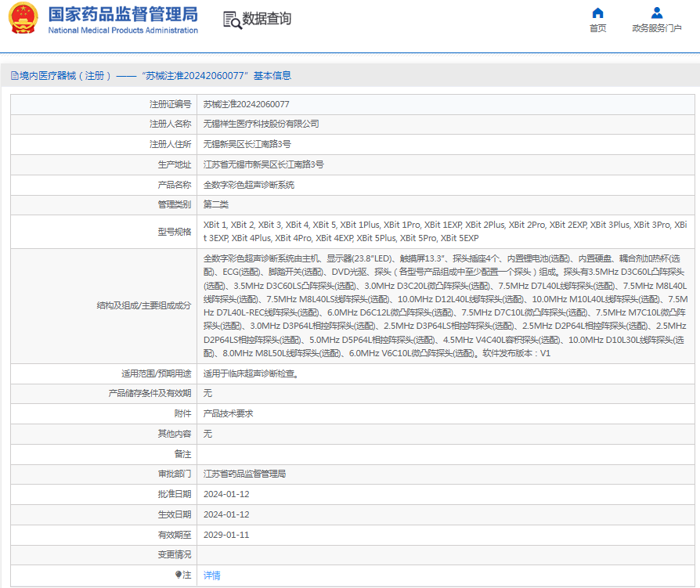
Task: Click the 注册证编号 row label
Action: coord(170,104)
